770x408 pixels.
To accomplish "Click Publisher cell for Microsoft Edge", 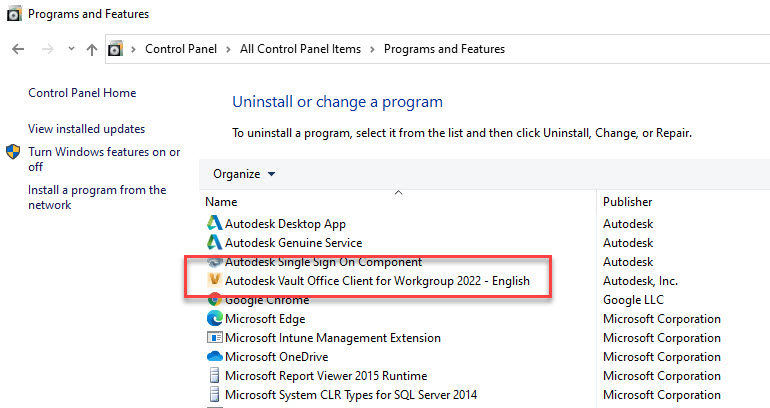I will pos(662,319).
